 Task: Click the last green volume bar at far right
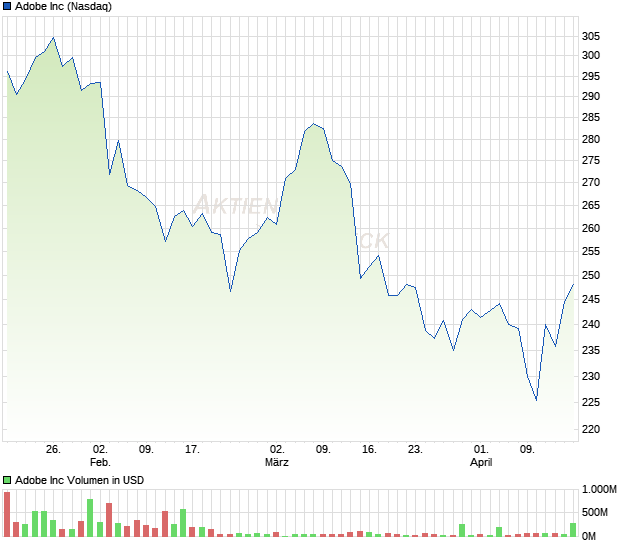573,530
